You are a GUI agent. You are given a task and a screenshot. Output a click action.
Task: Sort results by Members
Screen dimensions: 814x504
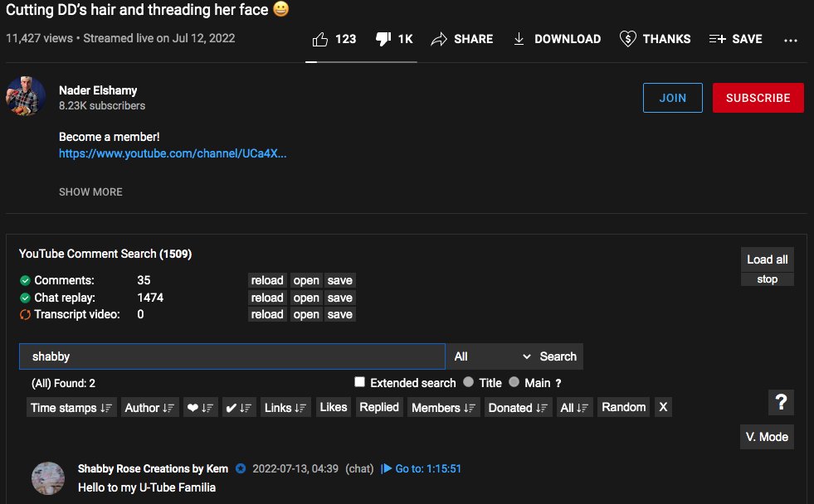443,408
